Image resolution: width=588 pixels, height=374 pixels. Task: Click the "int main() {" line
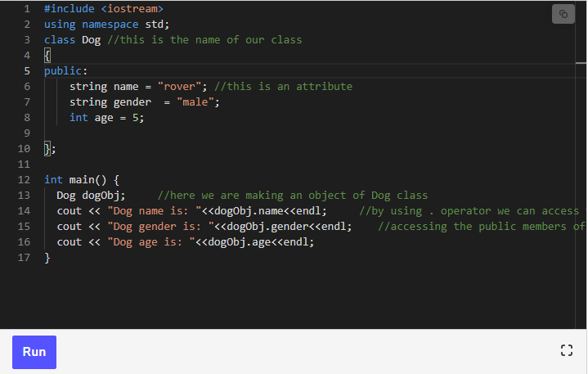[x=82, y=180]
